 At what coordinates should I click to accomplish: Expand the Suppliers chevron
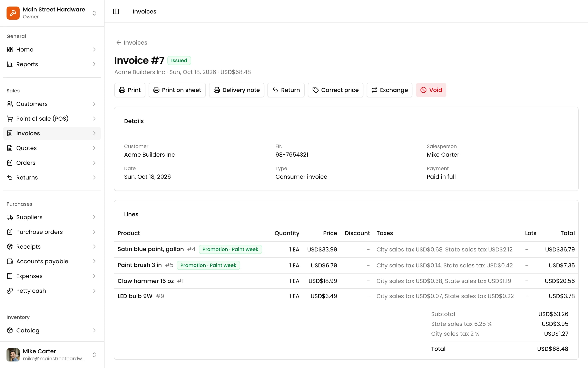pyautogui.click(x=94, y=217)
